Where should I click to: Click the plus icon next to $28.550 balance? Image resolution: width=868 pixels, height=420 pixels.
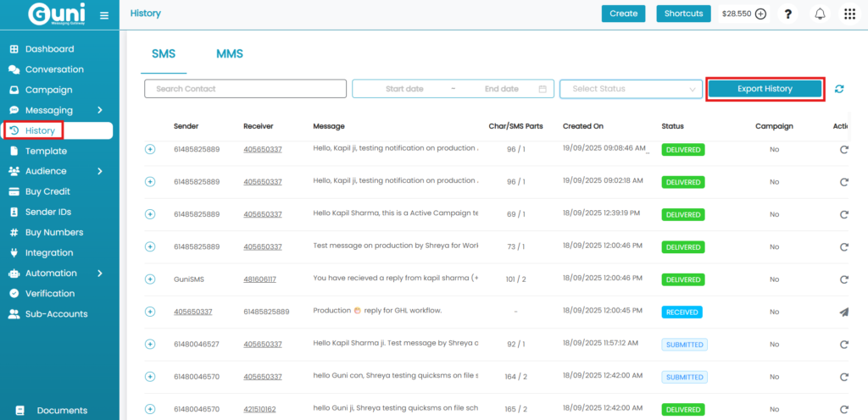click(760, 14)
